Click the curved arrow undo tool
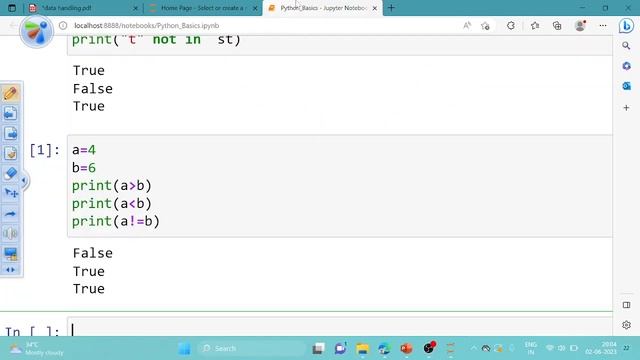Viewport: 640px width, 360px height. (10, 213)
